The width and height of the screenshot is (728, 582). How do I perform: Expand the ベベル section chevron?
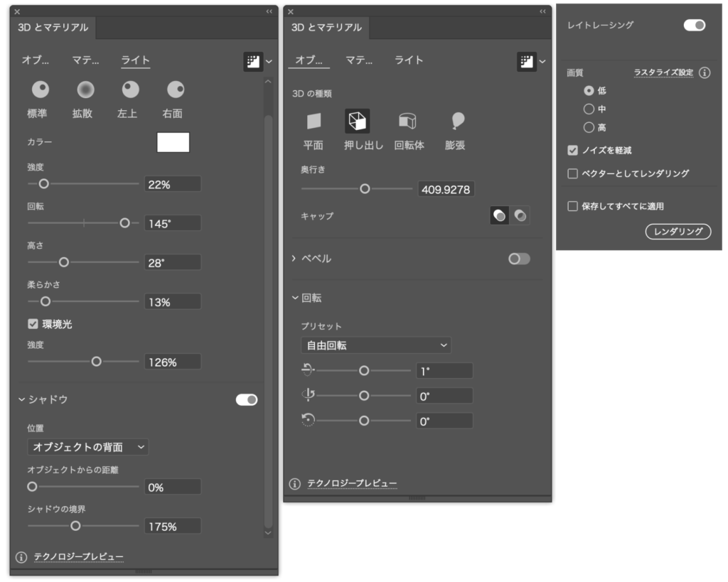pyautogui.click(x=294, y=258)
